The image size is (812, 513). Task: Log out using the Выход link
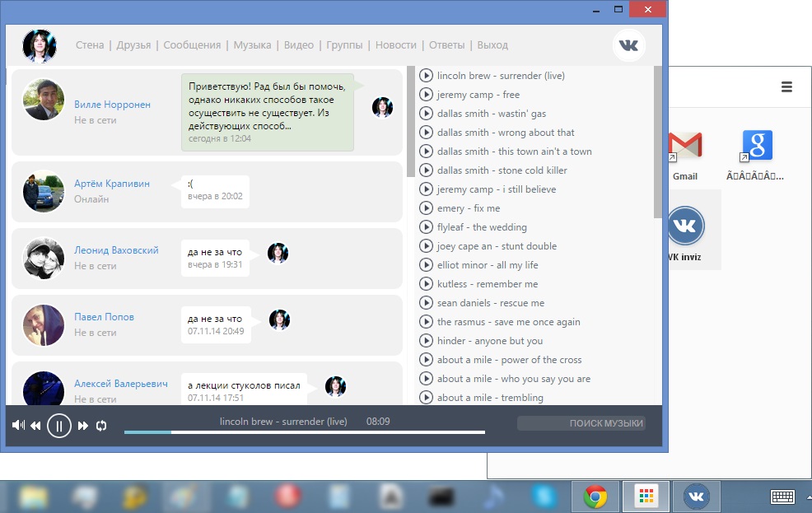pyautogui.click(x=492, y=45)
